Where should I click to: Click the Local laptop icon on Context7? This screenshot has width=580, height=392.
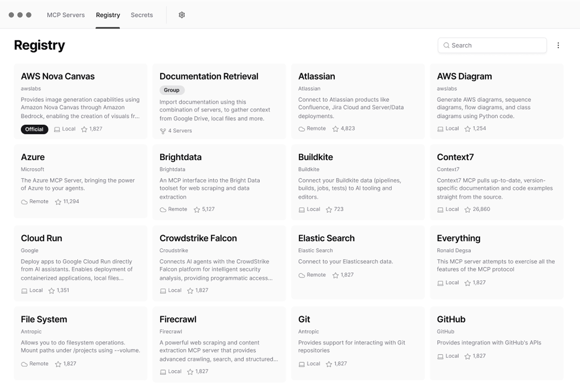point(440,210)
